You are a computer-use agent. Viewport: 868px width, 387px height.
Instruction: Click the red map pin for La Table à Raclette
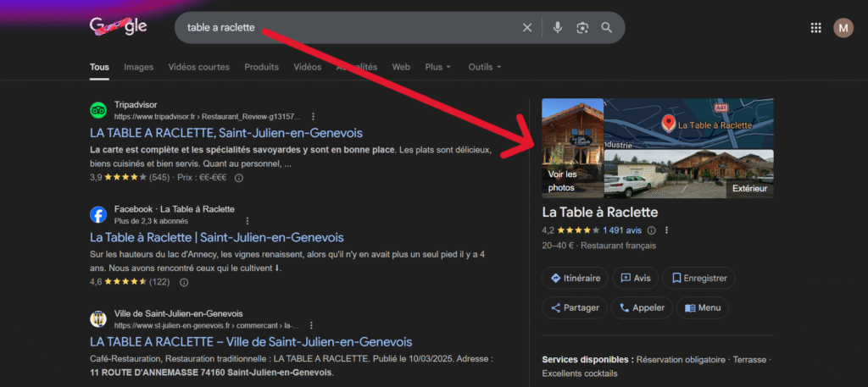pyautogui.click(x=669, y=124)
